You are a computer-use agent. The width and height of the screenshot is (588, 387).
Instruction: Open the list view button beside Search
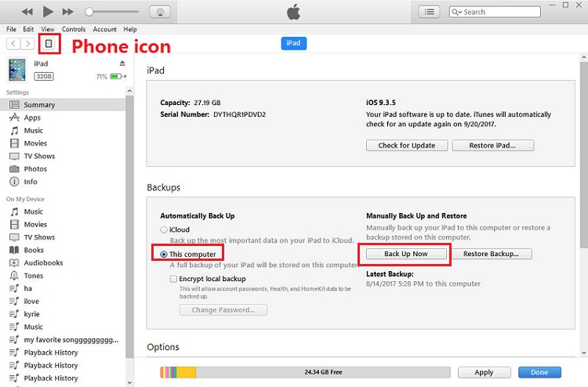pyautogui.click(x=430, y=12)
